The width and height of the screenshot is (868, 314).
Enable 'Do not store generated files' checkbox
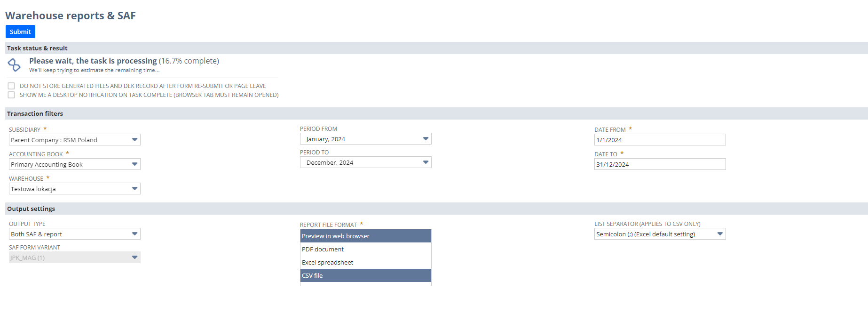point(11,86)
